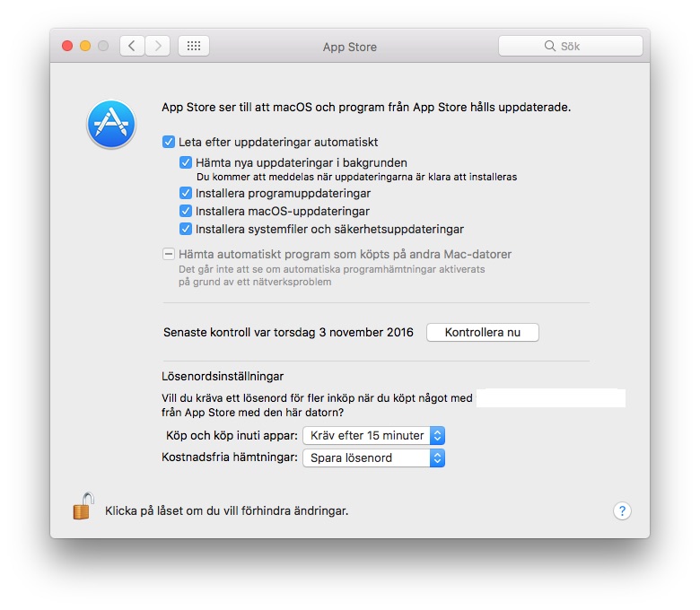Click the forward navigation arrow
The width and height of the screenshot is (700, 610).
(158, 46)
